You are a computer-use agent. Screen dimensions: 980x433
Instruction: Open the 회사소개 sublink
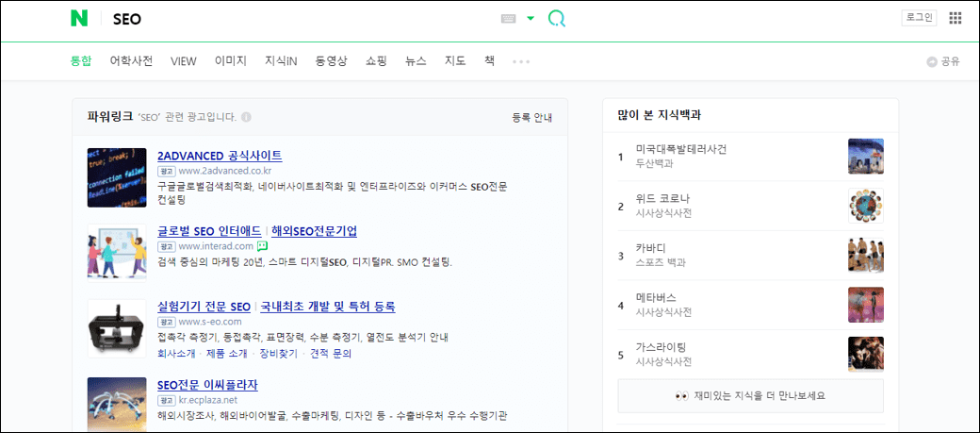point(176,354)
